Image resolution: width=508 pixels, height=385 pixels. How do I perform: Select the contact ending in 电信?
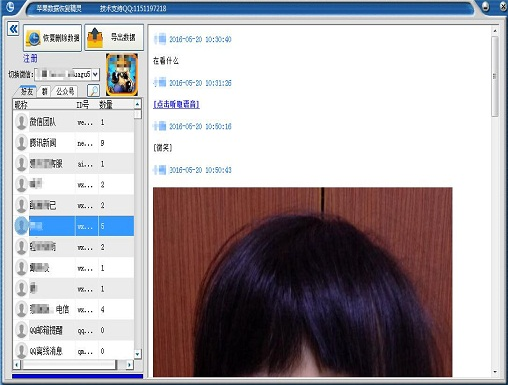tap(74, 309)
